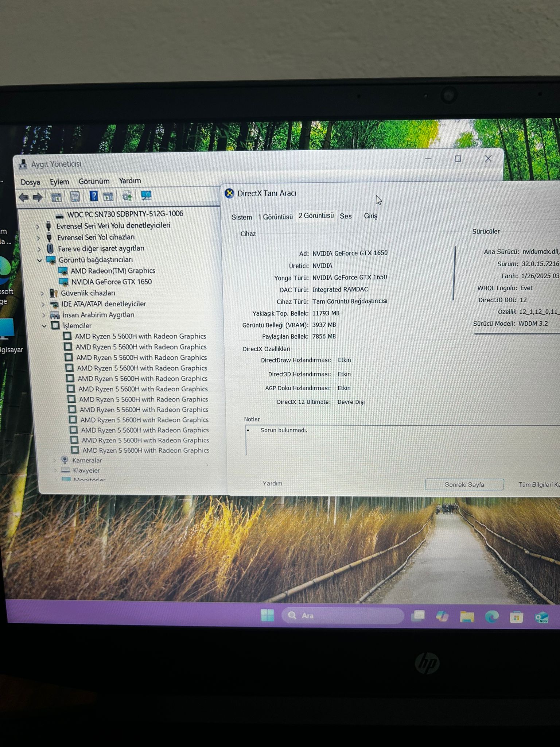This screenshot has width=560, height=747.
Task: Click the Görüntü bağdaştırıcıları category icon
Action: click(51, 260)
